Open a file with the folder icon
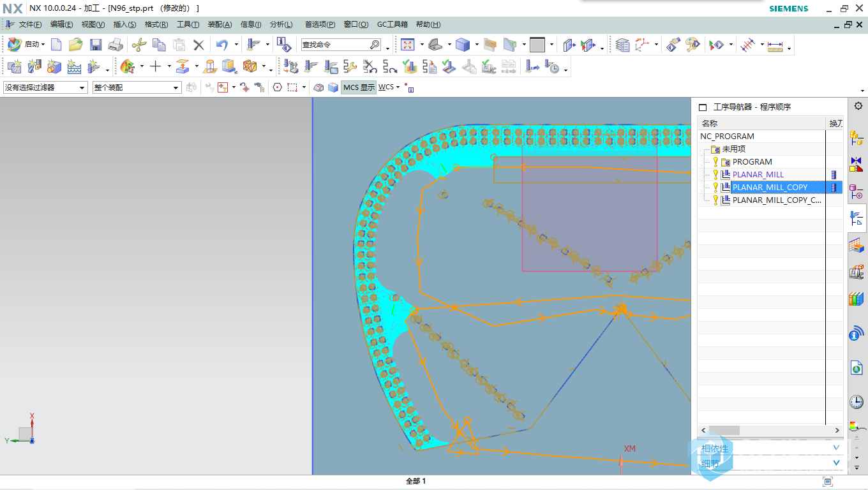Image resolution: width=868 pixels, height=490 pixels. (x=76, y=45)
